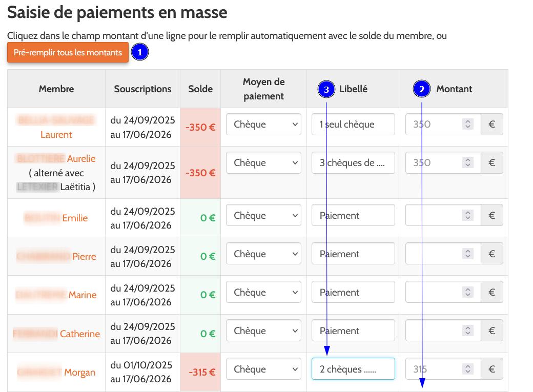Focus the label field starting '3 chèques de'
This screenshot has height=392, width=533.
point(353,163)
